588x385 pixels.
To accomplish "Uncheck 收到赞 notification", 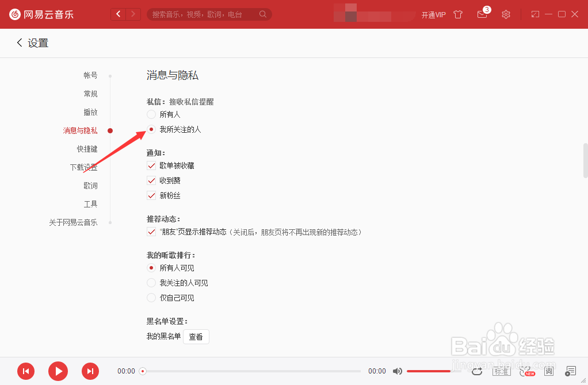I will (x=151, y=180).
